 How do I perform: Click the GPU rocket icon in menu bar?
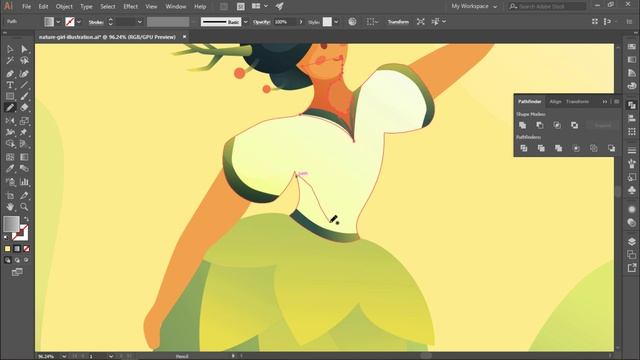point(280,6)
